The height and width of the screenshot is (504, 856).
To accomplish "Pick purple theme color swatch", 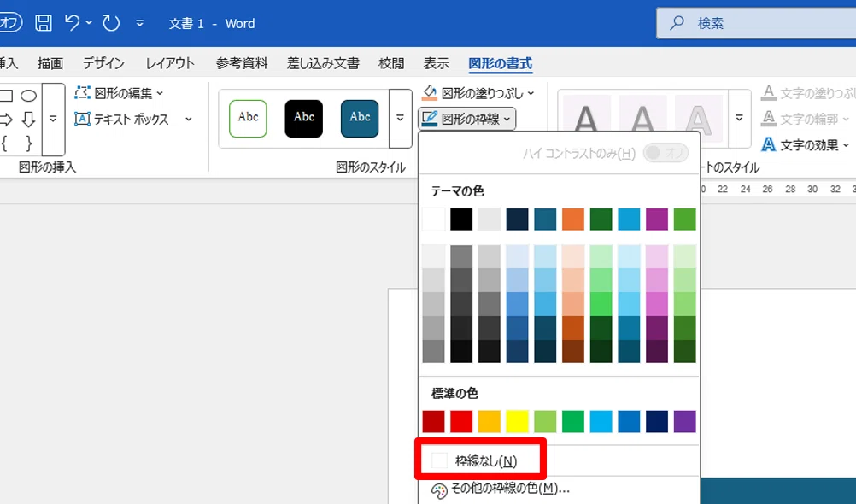I will click(x=657, y=220).
